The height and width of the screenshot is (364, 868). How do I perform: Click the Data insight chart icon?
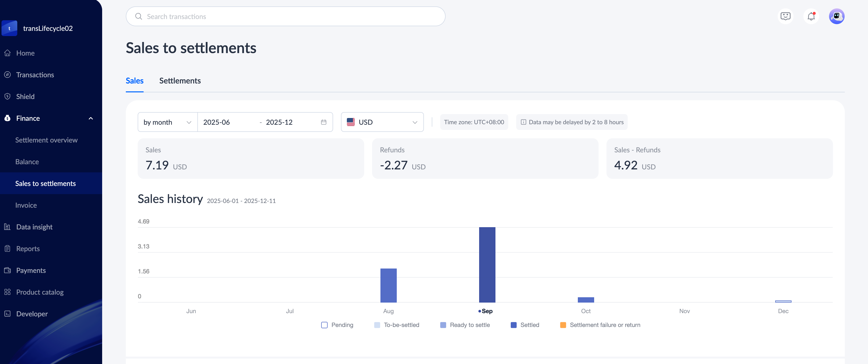(x=7, y=227)
